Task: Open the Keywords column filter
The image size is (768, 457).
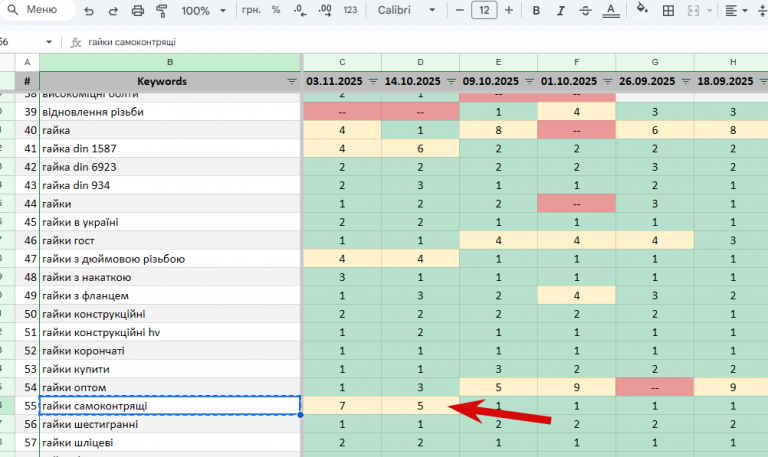Action: (x=291, y=81)
